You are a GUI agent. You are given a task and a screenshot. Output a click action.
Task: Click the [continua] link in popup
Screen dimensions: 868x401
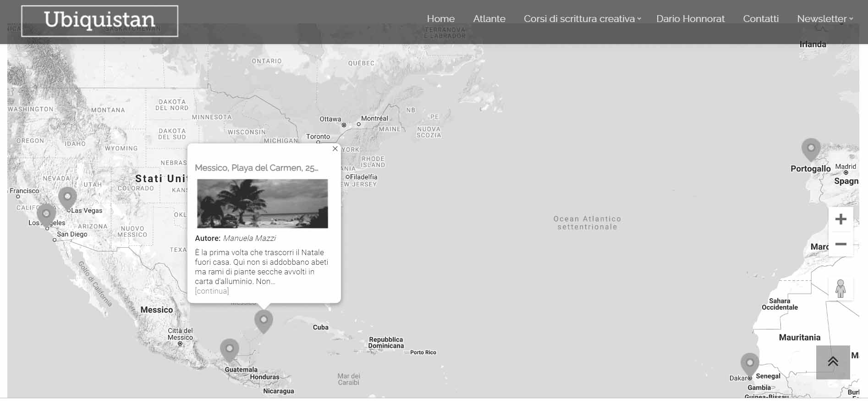[x=212, y=291]
